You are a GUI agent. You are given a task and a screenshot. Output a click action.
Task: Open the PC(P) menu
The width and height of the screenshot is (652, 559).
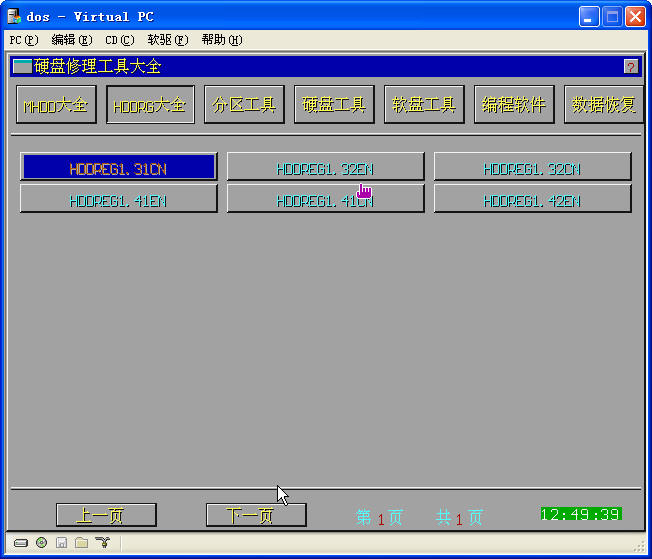pyautogui.click(x=24, y=40)
